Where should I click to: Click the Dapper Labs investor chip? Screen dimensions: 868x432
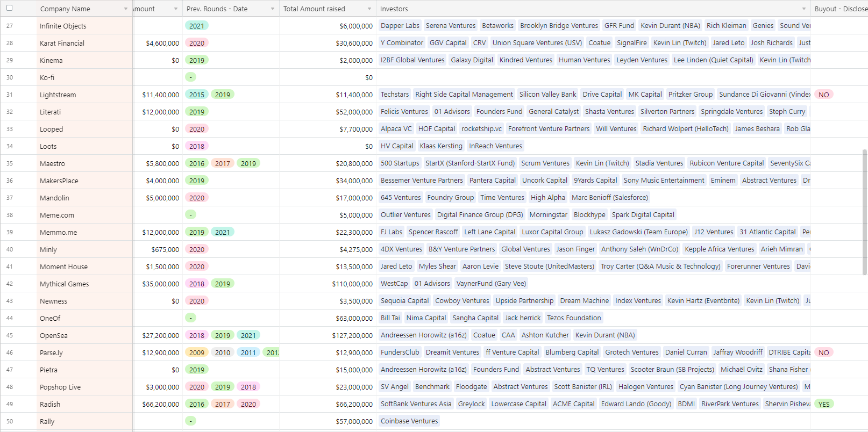[x=400, y=25]
